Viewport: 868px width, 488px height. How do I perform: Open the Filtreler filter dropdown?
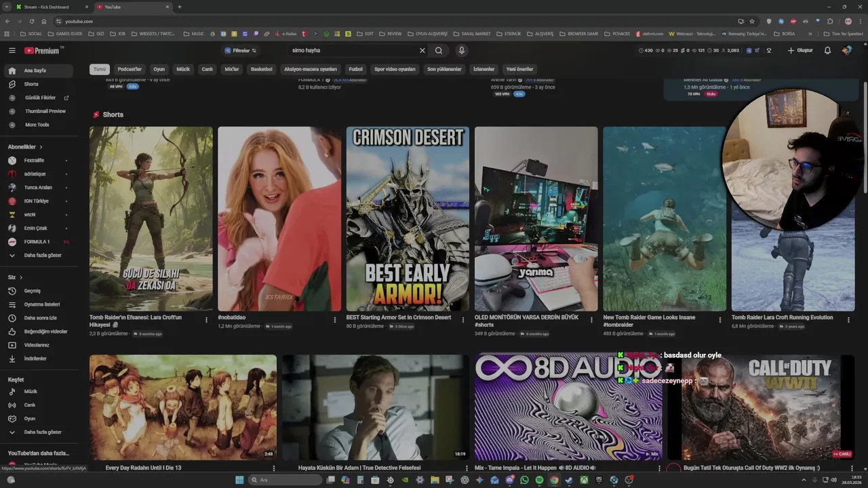[x=241, y=50]
